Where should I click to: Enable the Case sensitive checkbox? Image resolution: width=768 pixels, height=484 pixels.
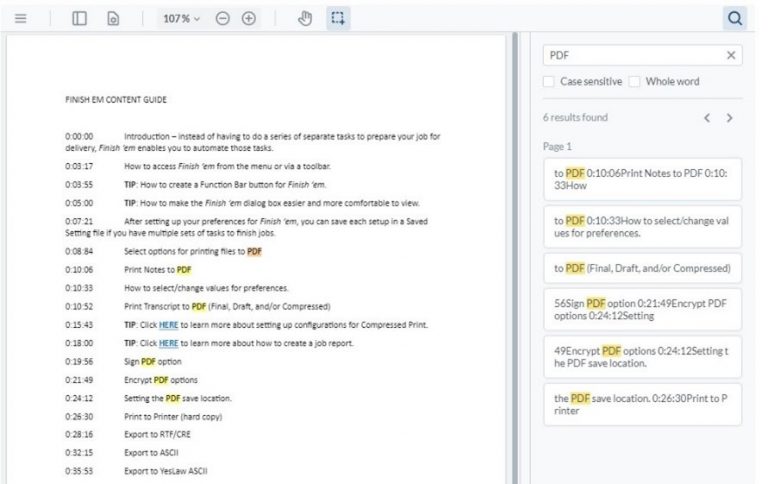coord(549,82)
